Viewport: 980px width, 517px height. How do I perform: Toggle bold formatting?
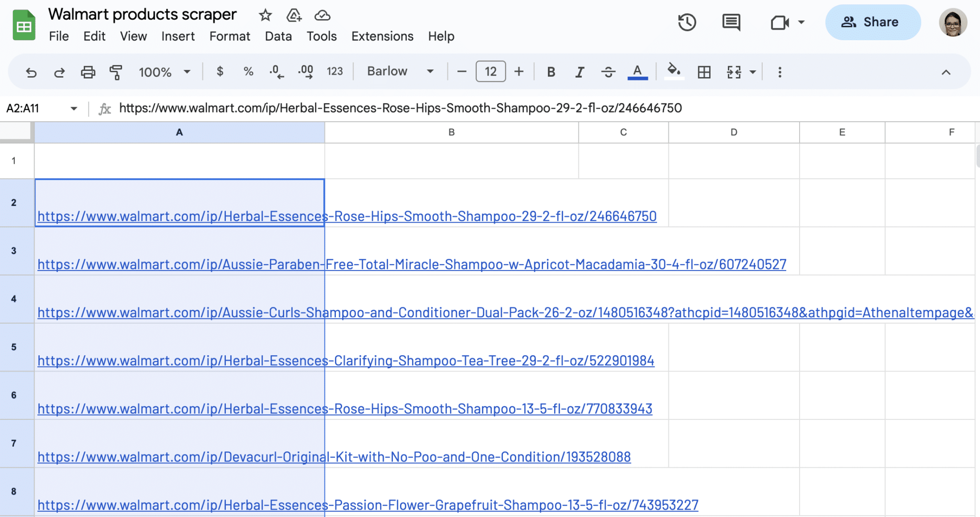(551, 72)
